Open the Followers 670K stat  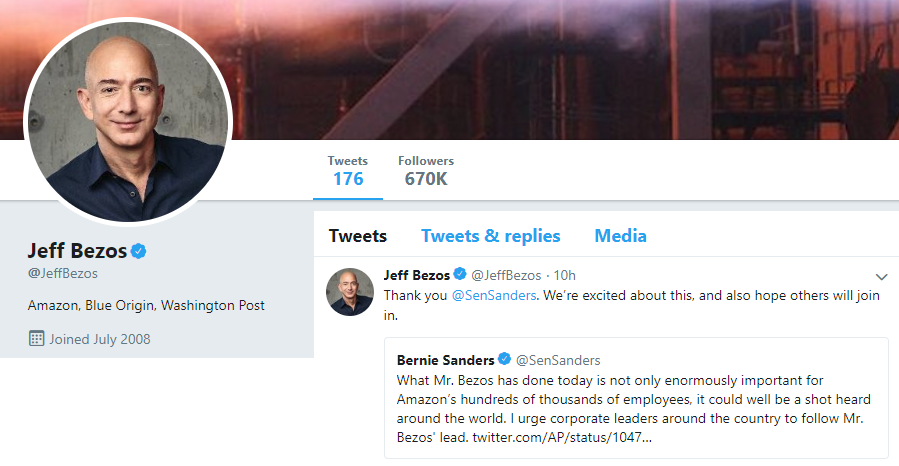coord(426,171)
